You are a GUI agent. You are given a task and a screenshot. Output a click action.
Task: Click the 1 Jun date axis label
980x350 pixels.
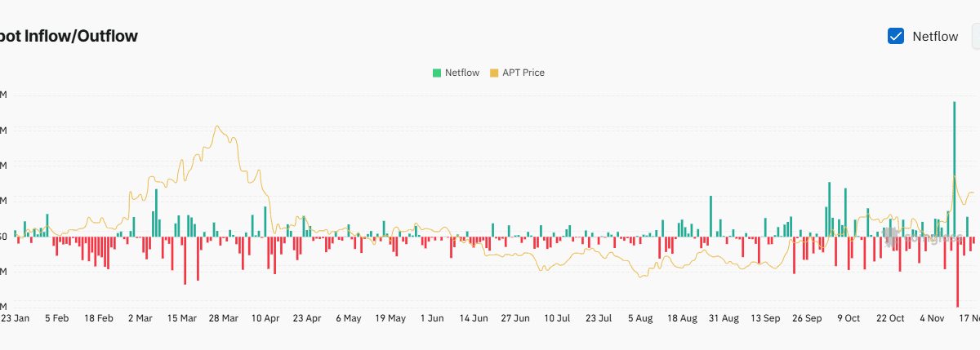tap(430, 318)
